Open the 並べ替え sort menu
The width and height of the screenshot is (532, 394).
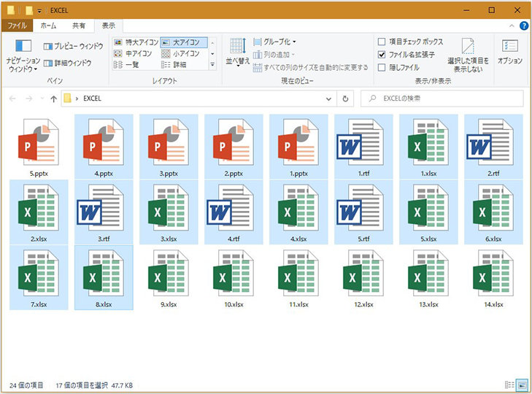coord(237,52)
